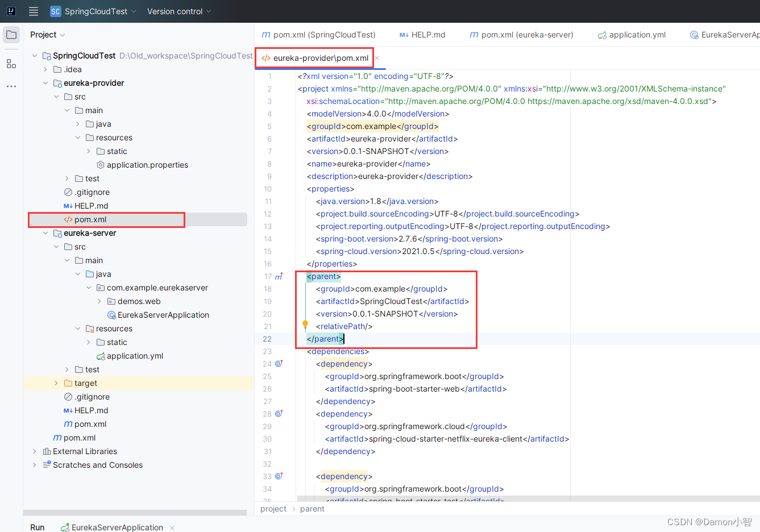Expand External Libraries node
Viewport: 760px width, 532px height.
coord(35,451)
